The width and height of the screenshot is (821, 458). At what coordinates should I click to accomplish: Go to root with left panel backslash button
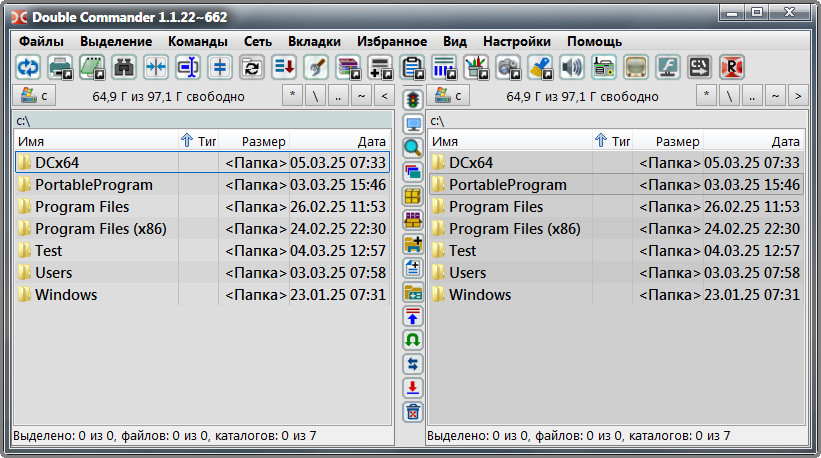click(x=315, y=96)
